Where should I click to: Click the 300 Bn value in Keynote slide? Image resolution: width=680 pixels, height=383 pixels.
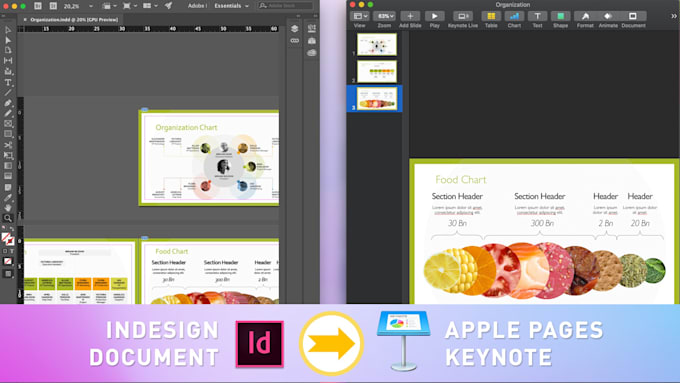542,223
